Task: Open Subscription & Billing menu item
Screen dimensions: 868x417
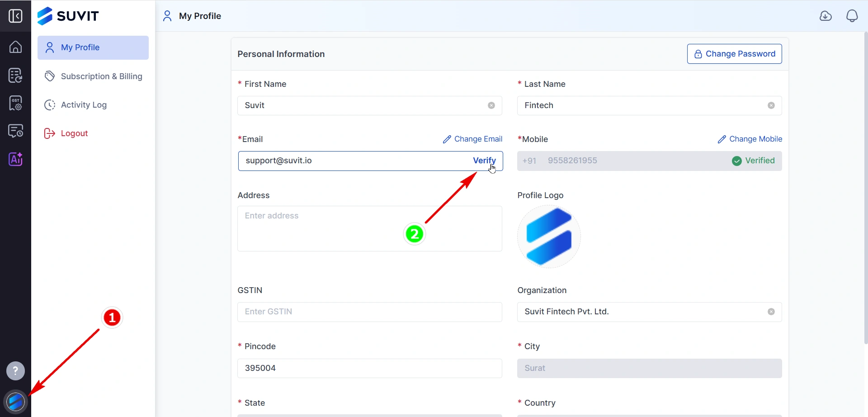Action: [93, 76]
